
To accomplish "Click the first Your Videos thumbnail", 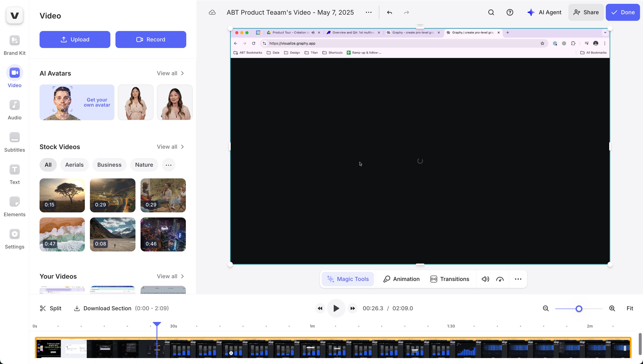I will pos(62,290).
